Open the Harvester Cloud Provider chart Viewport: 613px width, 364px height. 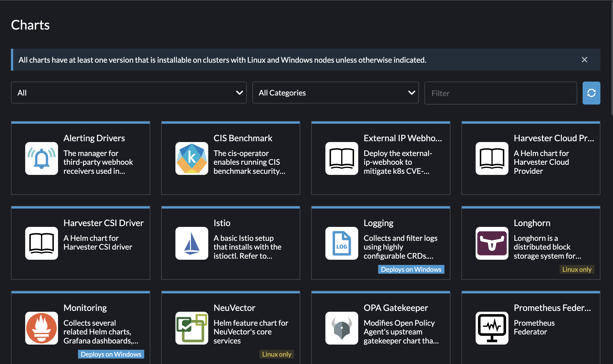coord(531,158)
